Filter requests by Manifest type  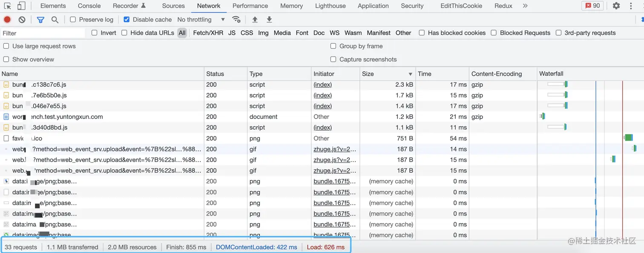379,33
